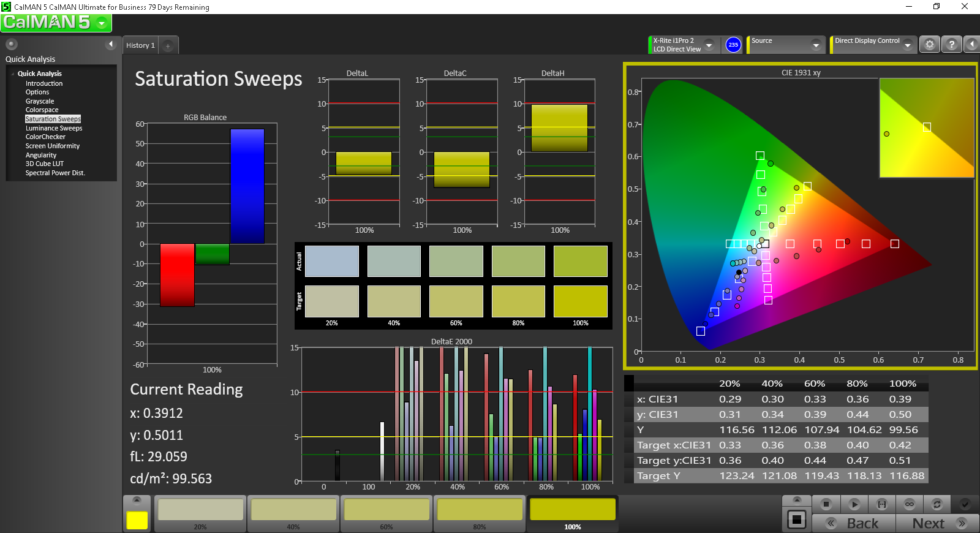This screenshot has height=533, width=980.
Task: Click the bracketed single-read icon
Action: point(882,504)
